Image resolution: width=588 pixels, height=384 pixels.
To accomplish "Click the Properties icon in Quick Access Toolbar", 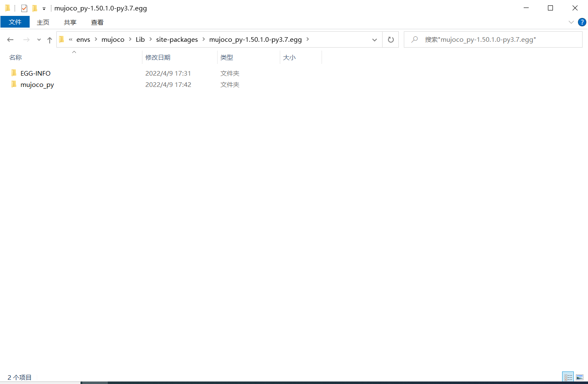I will coord(24,8).
